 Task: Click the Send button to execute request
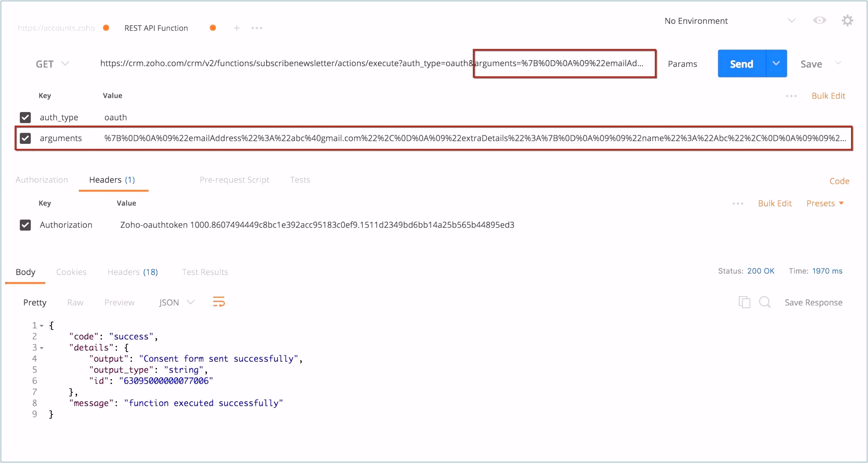pyautogui.click(x=741, y=64)
